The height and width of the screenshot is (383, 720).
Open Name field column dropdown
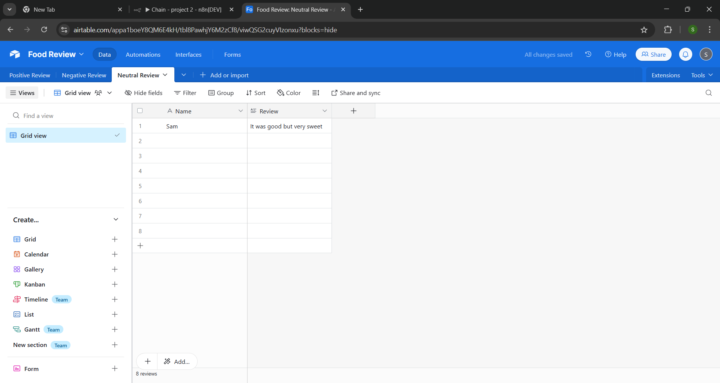(240, 111)
